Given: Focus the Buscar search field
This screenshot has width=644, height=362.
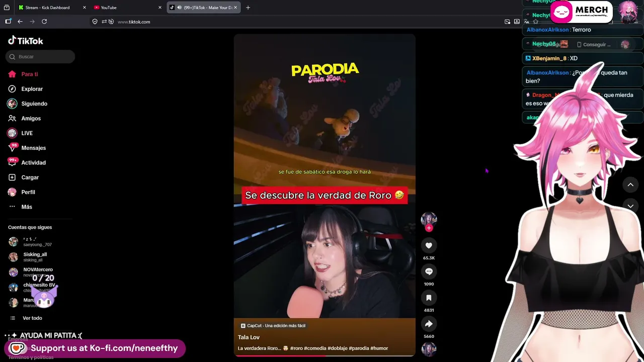Looking at the screenshot, I should pos(40,57).
